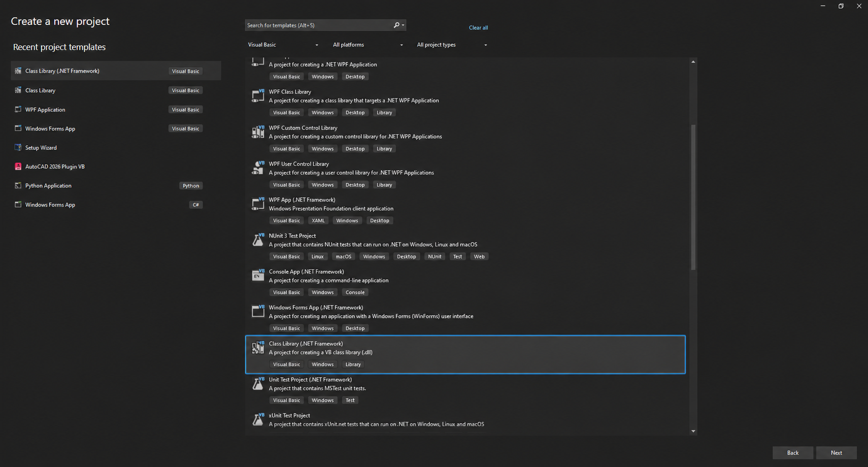Click Clear all filters link
Image resolution: width=868 pixels, height=467 pixels.
478,27
